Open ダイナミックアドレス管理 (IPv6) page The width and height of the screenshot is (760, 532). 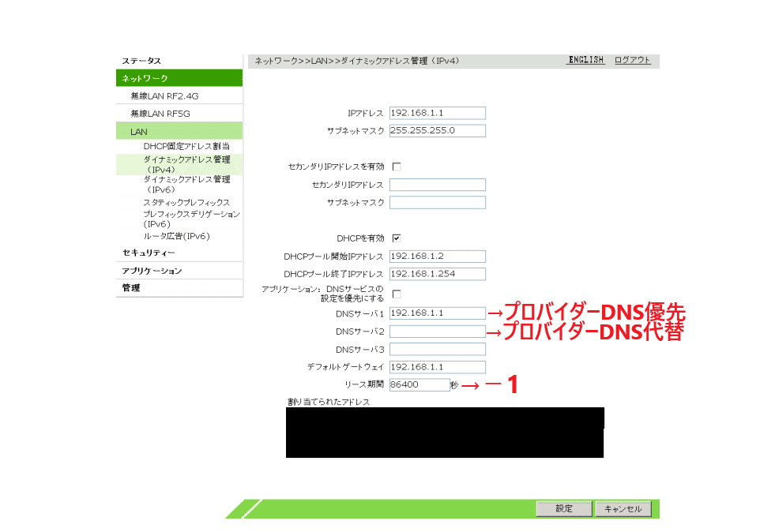pos(186,185)
